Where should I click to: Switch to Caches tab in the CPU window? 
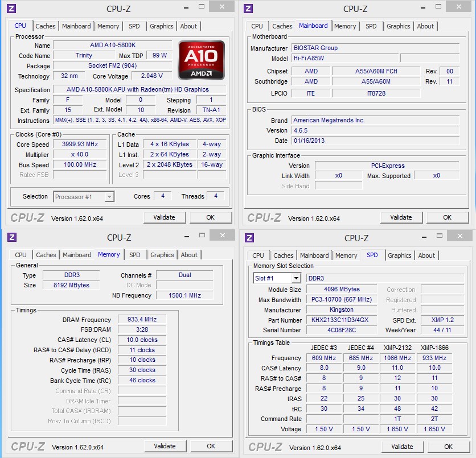coord(46,26)
